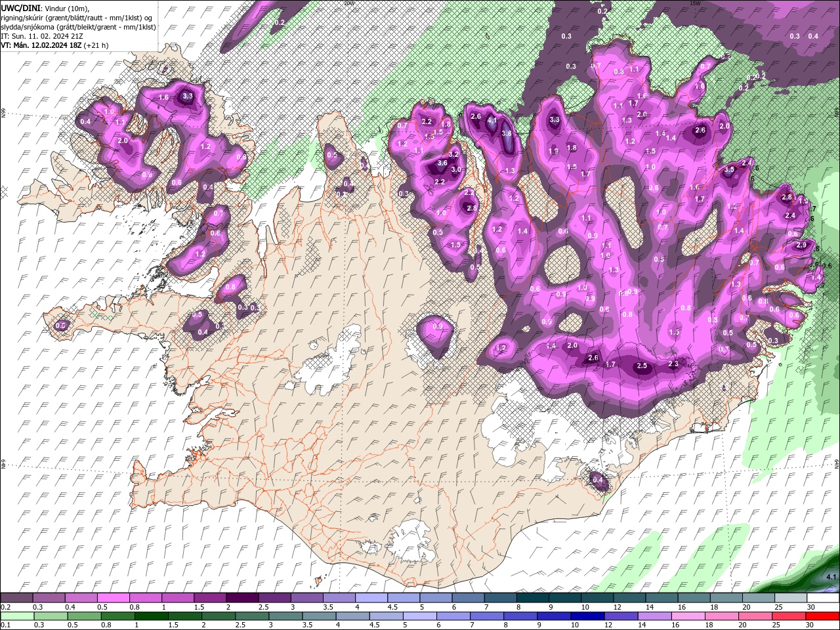Screen dimensions: 840x630
Task: Click the 2.5 snowfall value on map
Action: [x=642, y=366]
